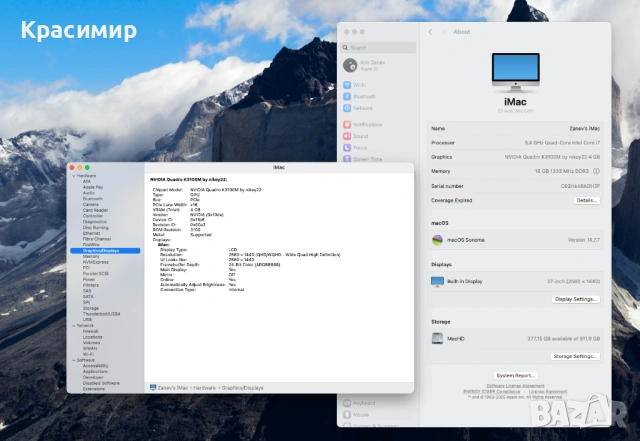Click the Coverage Details button
640x441 pixels.
coord(585,200)
